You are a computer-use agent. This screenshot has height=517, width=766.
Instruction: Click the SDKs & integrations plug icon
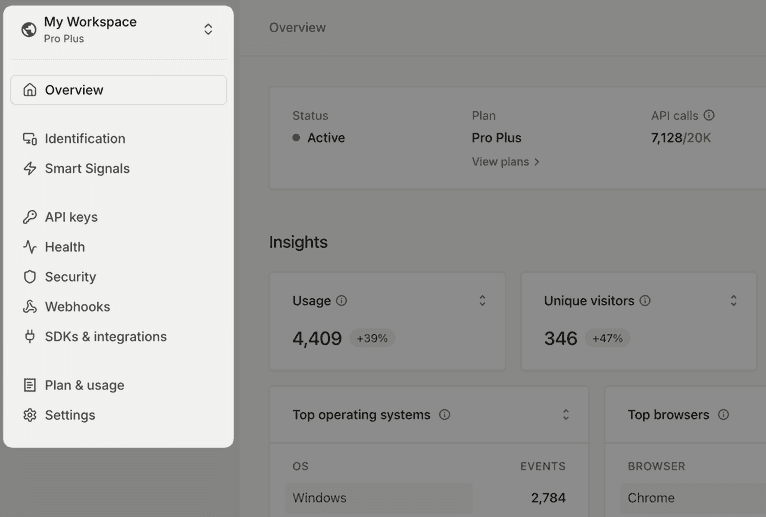pos(30,337)
